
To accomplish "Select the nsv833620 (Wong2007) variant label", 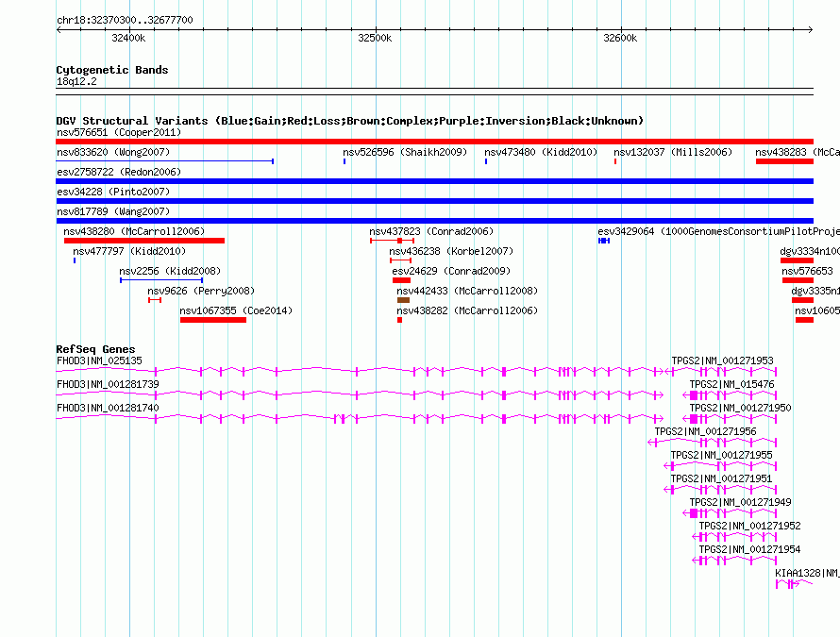I will point(113,152).
